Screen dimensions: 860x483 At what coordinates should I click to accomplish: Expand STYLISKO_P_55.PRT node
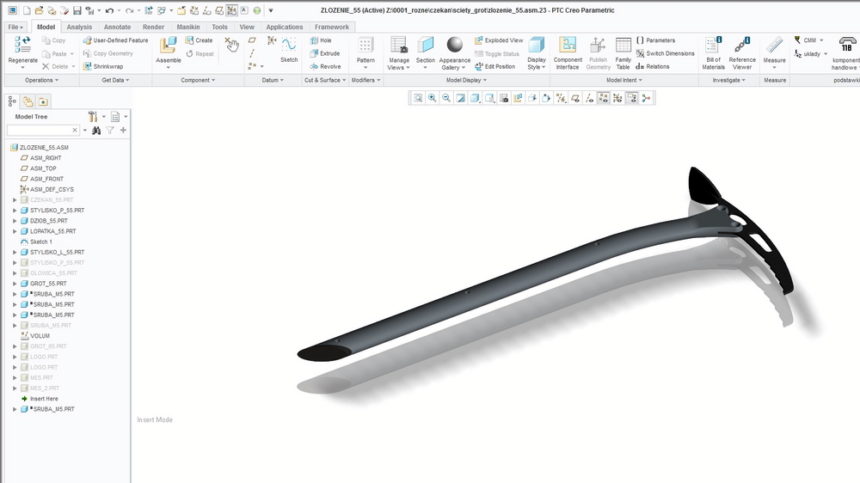15,211
